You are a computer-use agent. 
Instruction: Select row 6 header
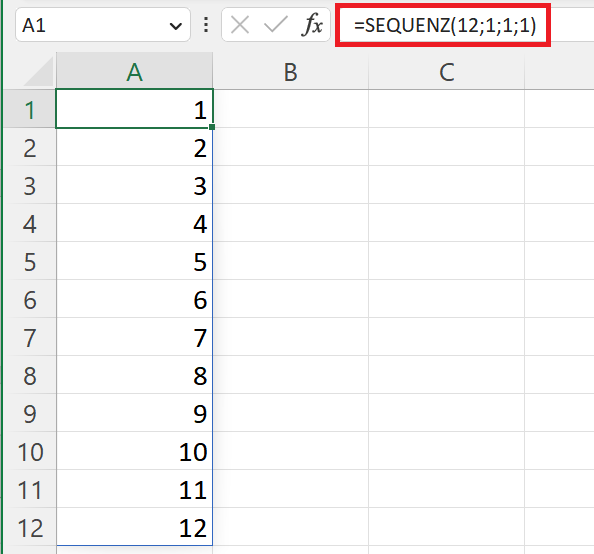point(30,299)
